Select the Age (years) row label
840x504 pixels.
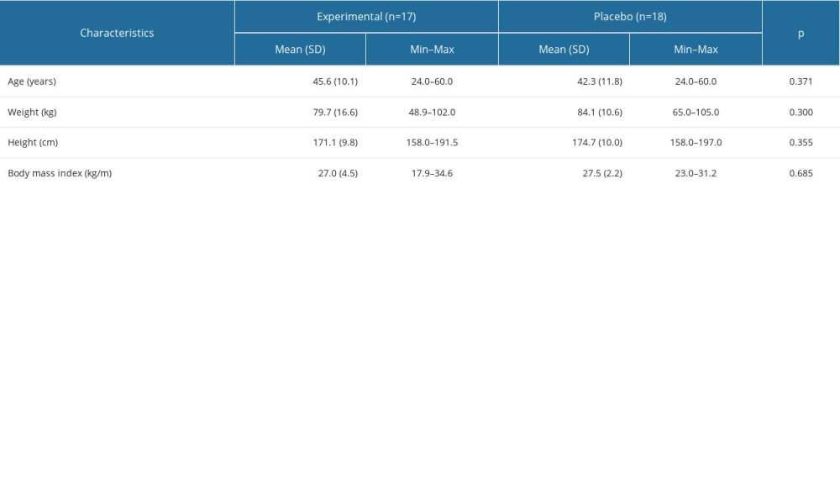tap(32, 82)
